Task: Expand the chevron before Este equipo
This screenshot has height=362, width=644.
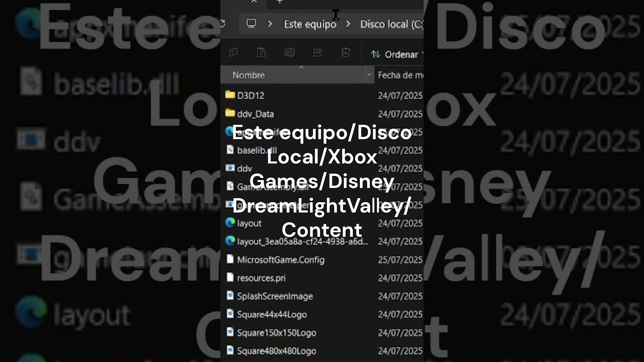Action: (x=270, y=24)
